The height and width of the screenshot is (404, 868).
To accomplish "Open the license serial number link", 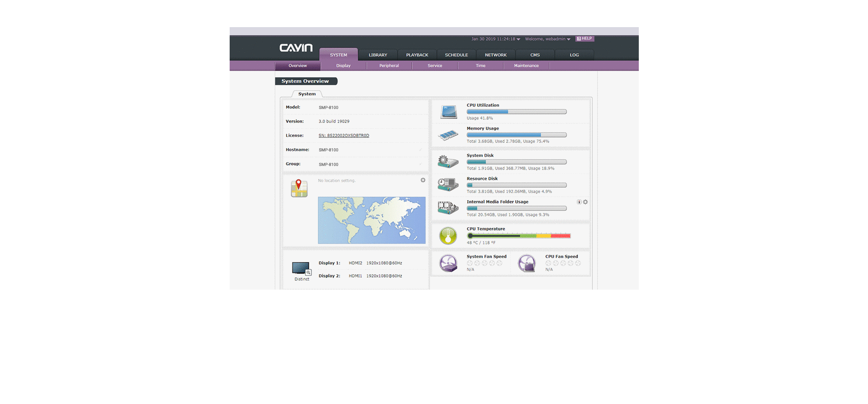I will [344, 136].
